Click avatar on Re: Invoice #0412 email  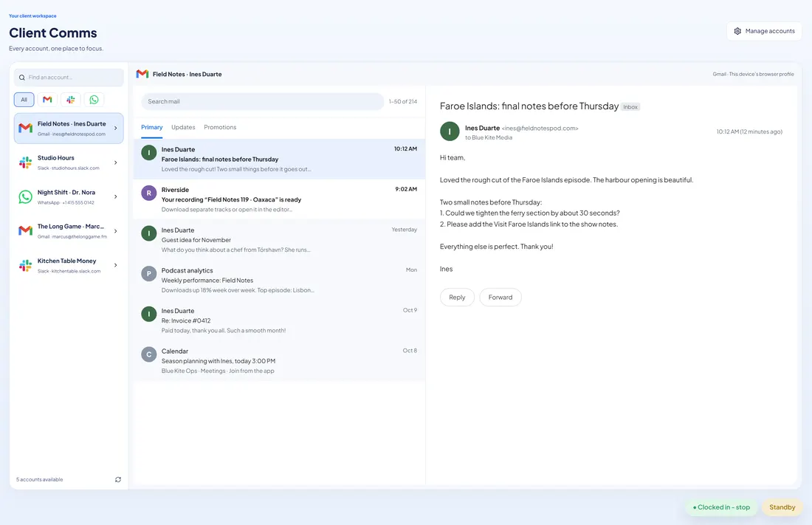click(x=148, y=314)
